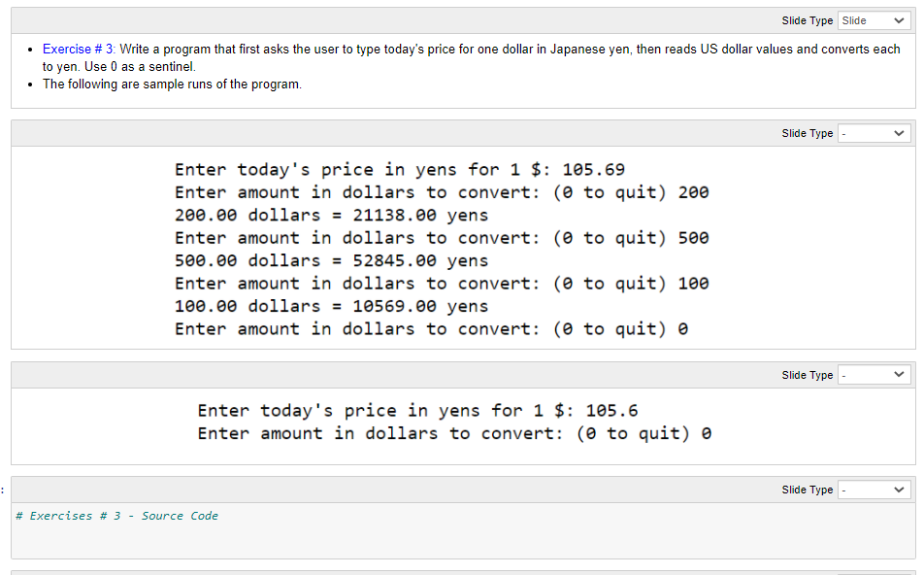
Task: Click the 'Exercise # 3' blue link
Action: (x=78, y=49)
